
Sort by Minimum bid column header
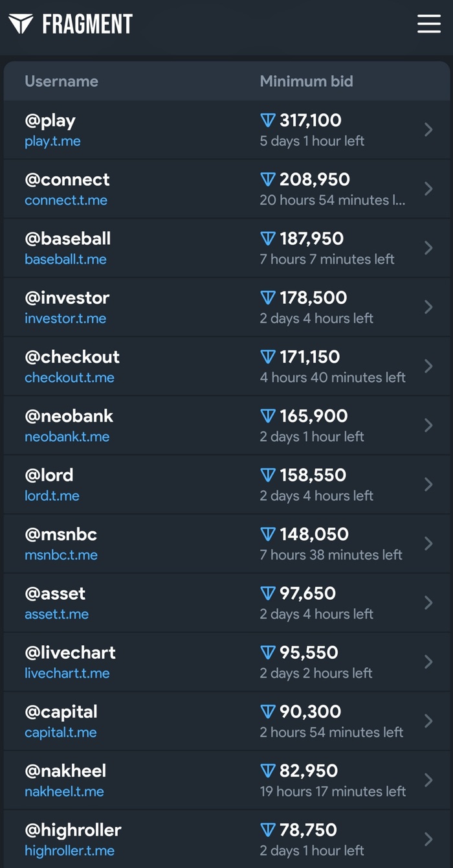point(307,81)
